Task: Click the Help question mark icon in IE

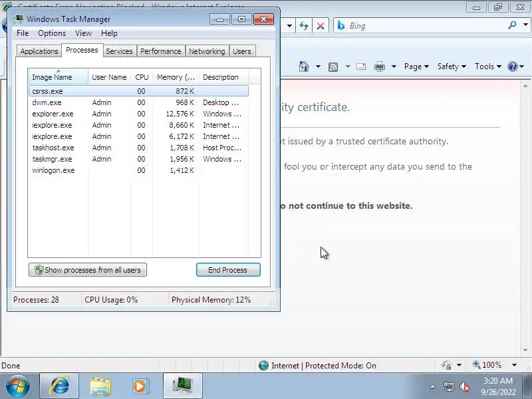Action: [512, 66]
